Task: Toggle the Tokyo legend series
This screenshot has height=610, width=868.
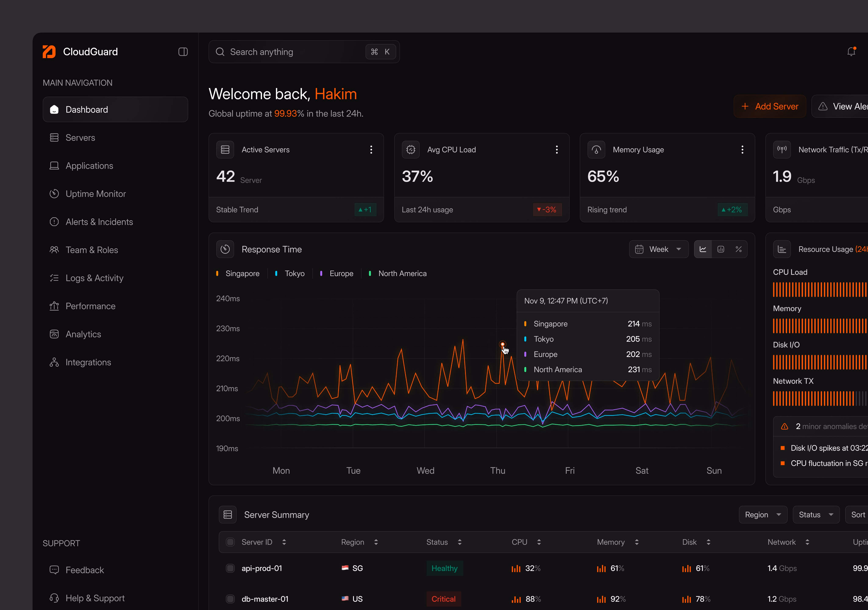Action: (x=290, y=274)
